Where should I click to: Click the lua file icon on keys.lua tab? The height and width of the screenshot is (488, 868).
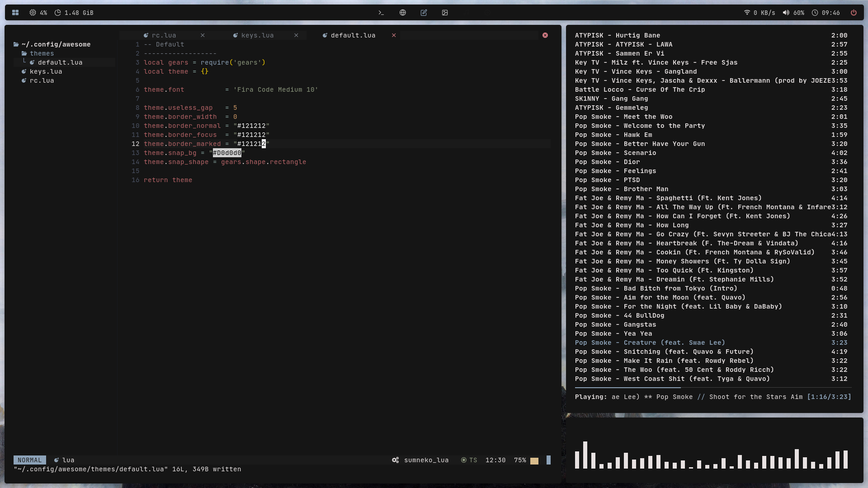click(235, 35)
